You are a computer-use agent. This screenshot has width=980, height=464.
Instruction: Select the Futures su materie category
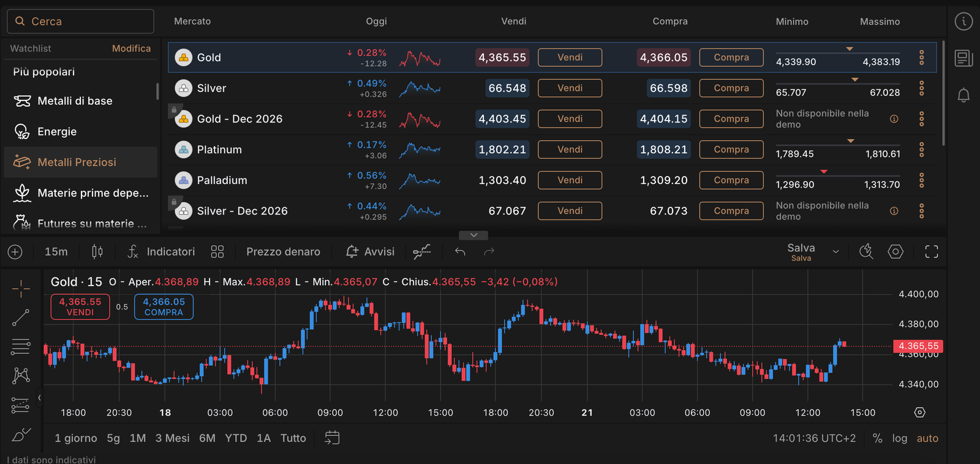pos(80,223)
